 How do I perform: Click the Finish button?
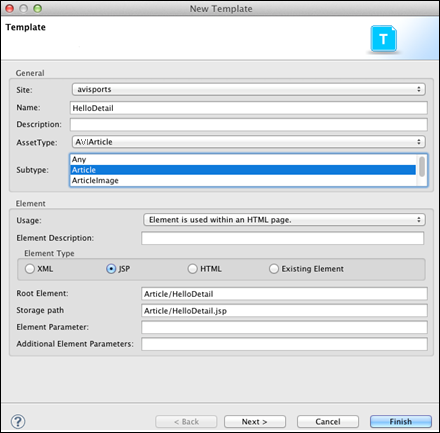(401, 422)
